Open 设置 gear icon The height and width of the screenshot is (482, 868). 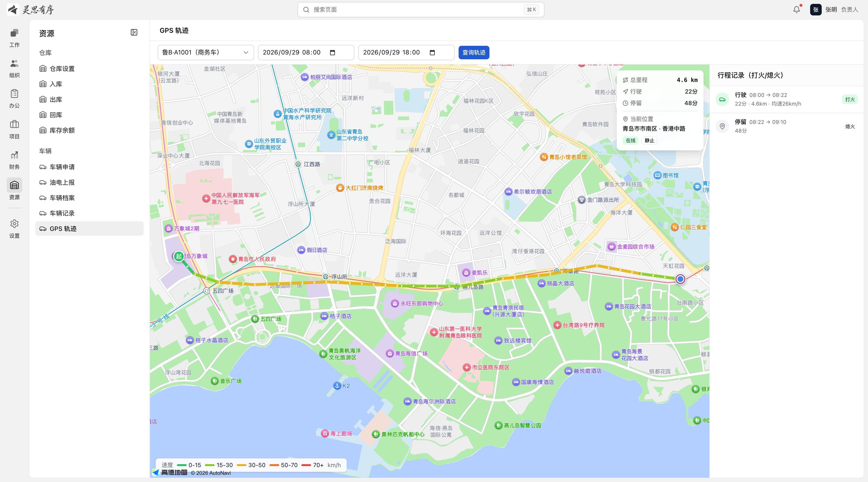click(14, 224)
